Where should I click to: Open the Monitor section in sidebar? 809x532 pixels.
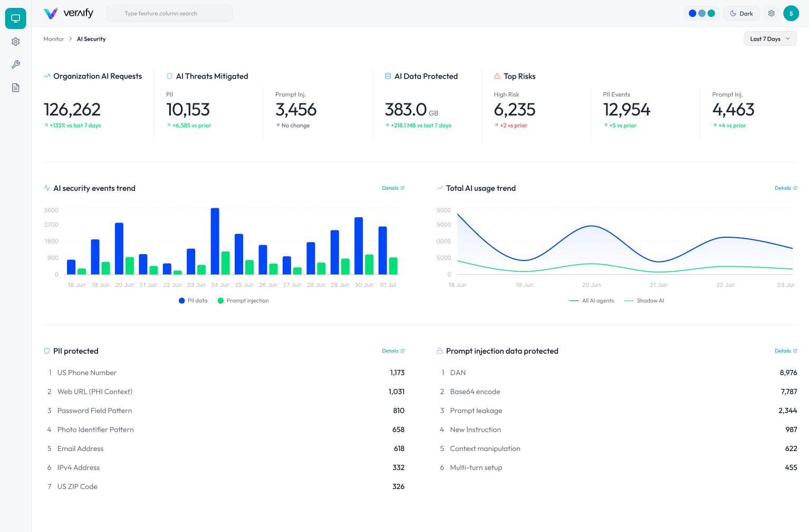[x=15, y=18]
